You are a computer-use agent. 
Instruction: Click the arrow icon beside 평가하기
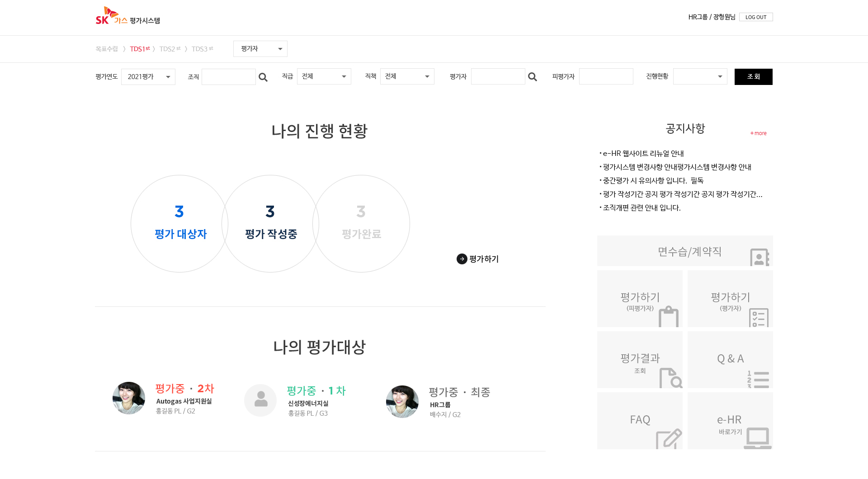tap(462, 259)
